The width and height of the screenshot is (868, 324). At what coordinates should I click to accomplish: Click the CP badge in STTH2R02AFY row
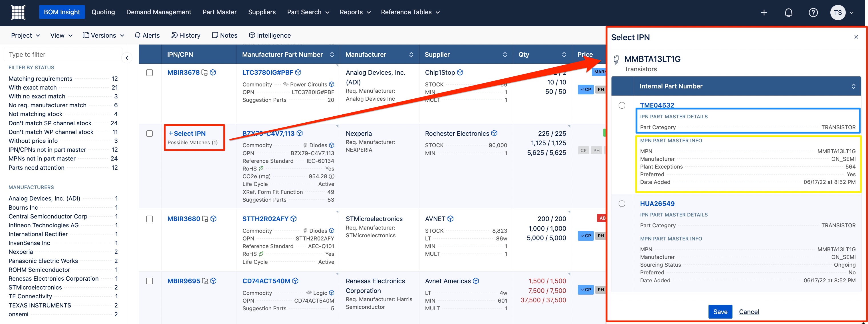coord(586,236)
